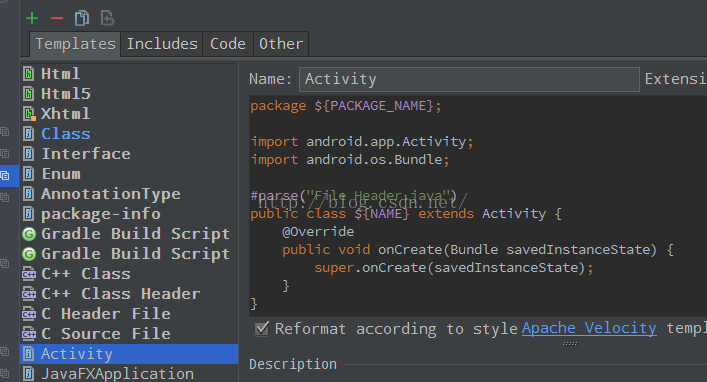707x382 pixels.
Task: Open the Other tab
Action: 281,44
